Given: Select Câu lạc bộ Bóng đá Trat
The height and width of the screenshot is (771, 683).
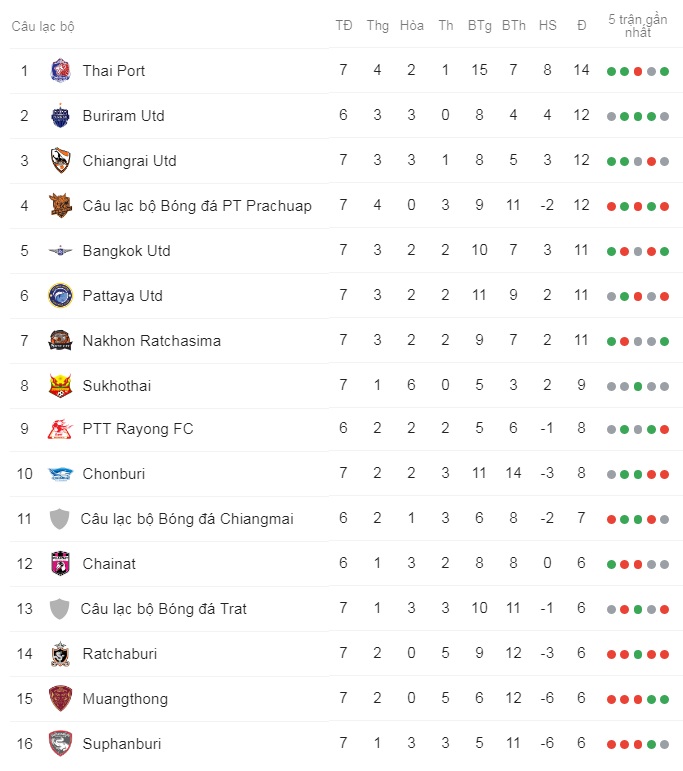Looking at the screenshot, I should point(163,609).
